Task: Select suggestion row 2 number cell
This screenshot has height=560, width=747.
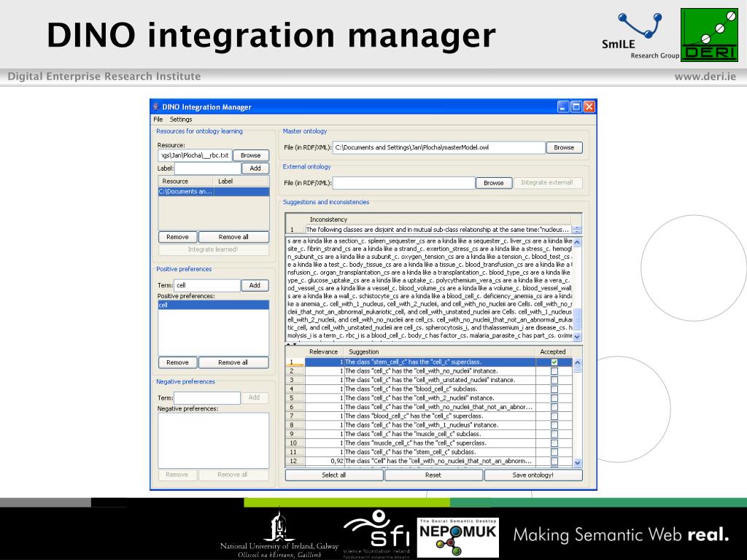Action: tap(295, 371)
